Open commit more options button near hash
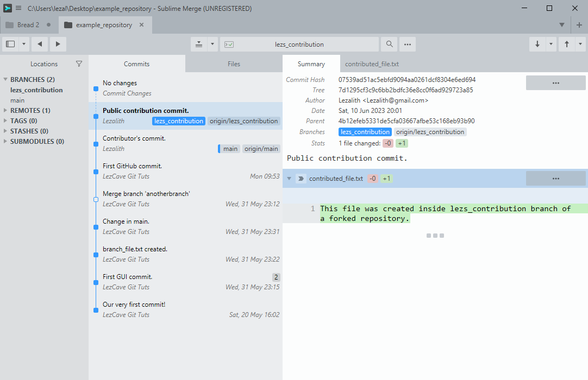Screen dimensions: 588x380 [x=556, y=83]
